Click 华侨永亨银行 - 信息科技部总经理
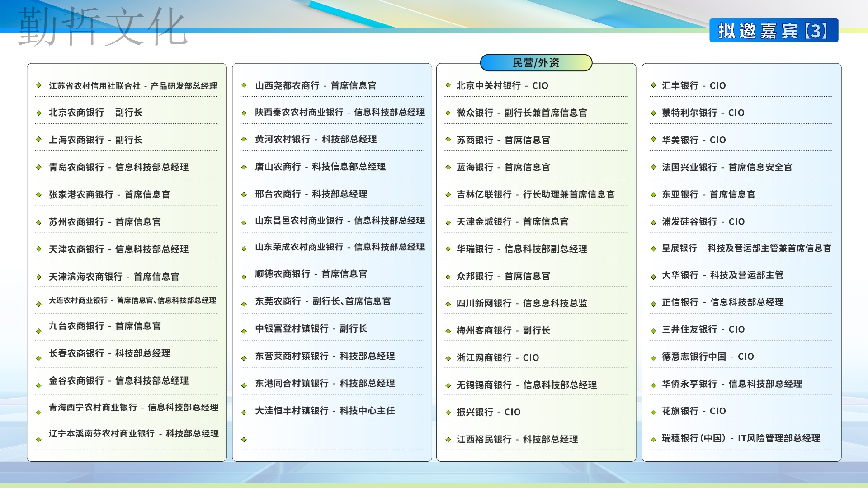 [732, 384]
